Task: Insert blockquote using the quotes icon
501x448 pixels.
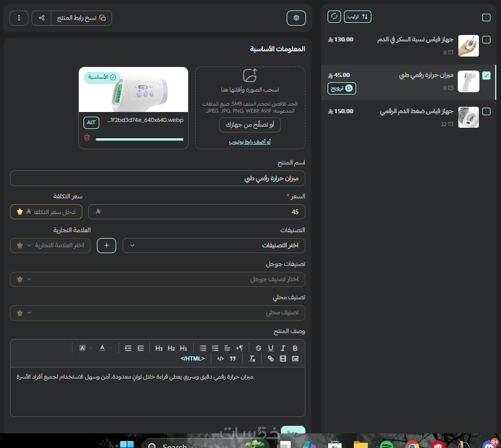Action: coord(232,359)
